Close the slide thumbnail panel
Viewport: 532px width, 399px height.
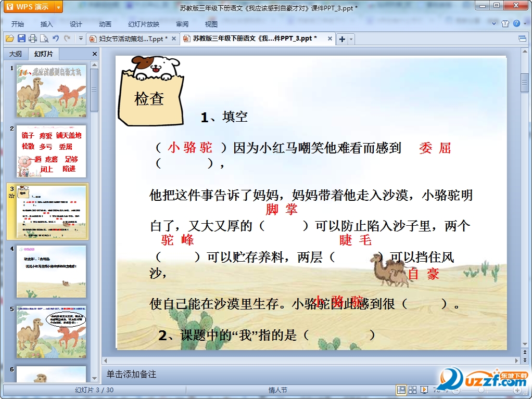95,54
